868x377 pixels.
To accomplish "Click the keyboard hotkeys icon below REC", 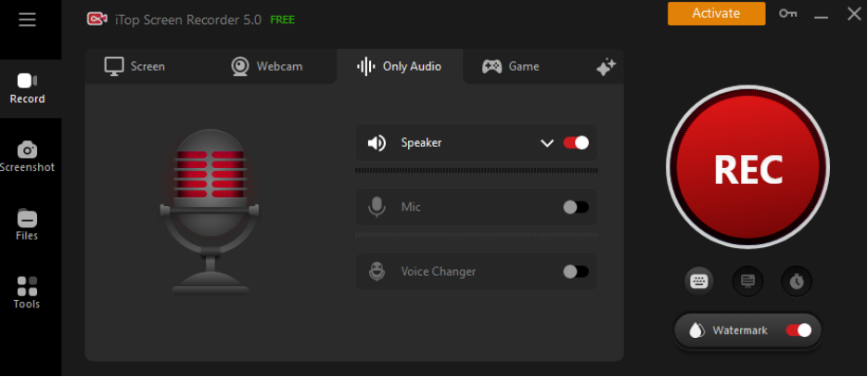I will pos(699,281).
